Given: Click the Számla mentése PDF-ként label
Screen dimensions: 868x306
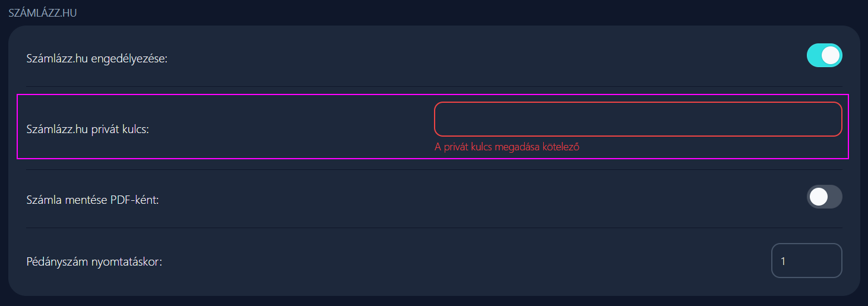Looking at the screenshot, I should tap(93, 200).
